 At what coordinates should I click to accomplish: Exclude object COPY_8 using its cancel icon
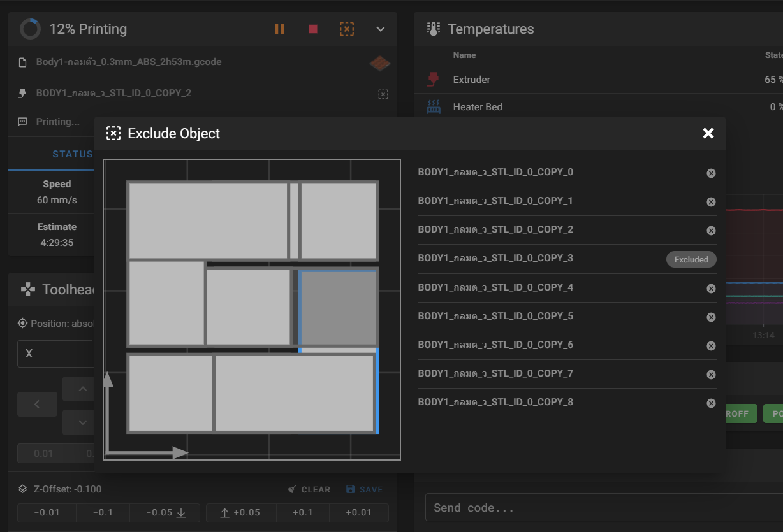coord(711,403)
